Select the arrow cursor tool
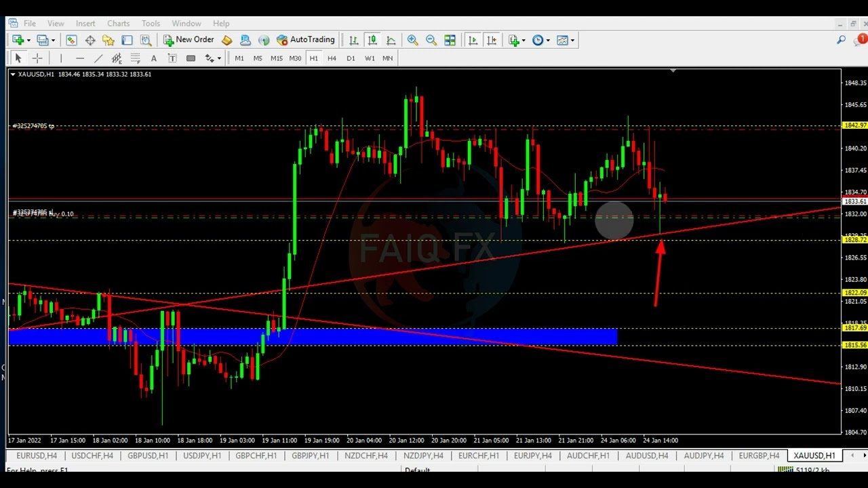The width and height of the screenshot is (868, 488). (18, 58)
